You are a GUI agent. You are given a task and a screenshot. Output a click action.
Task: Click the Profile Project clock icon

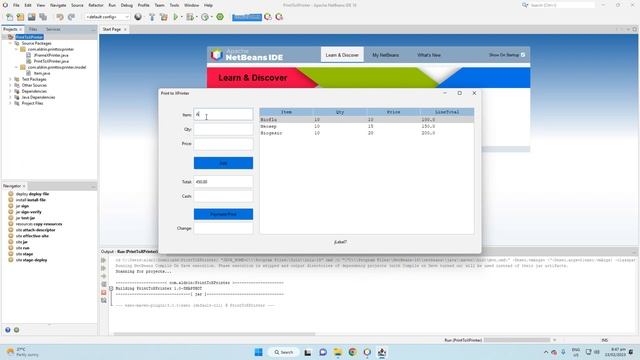pos(205,17)
